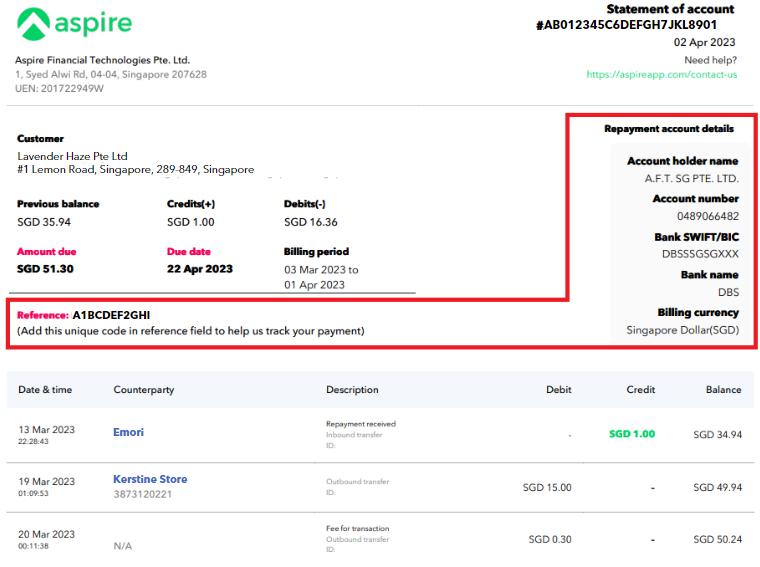Select statement number #AB012345C6DEFGH7JKL8901
Viewport: 760px width, 567px height.
coord(626,25)
